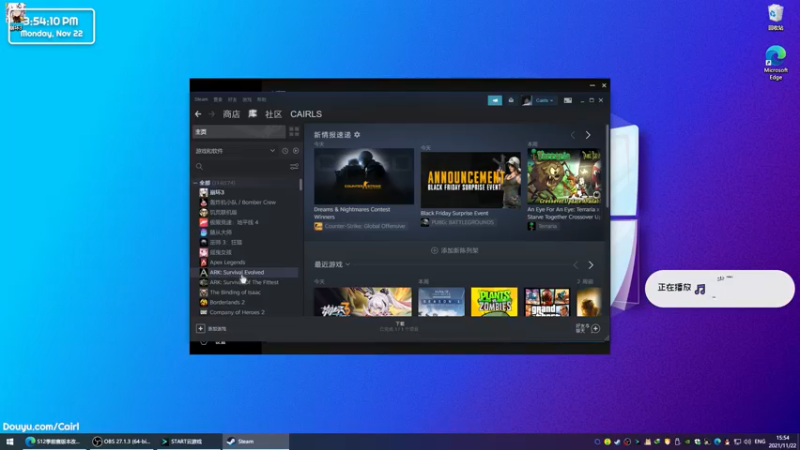Open Black Friday Surprise Event announcement thumbnail
Viewport: 800px width, 450px height.
coord(470,180)
